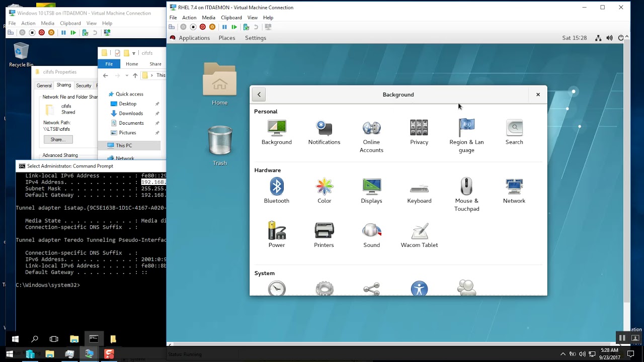
Task: Click the guest taskbar search icon
Action: [35, 339]
